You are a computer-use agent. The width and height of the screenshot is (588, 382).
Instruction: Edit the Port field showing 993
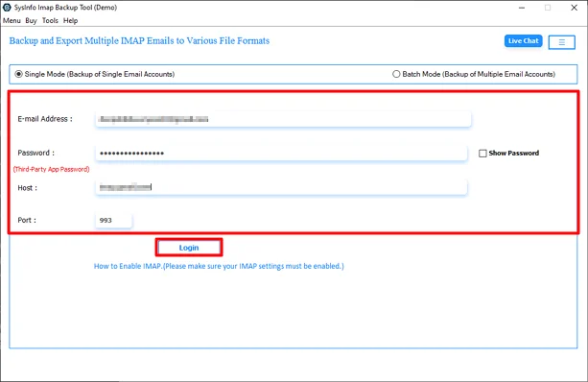[113, 220]
